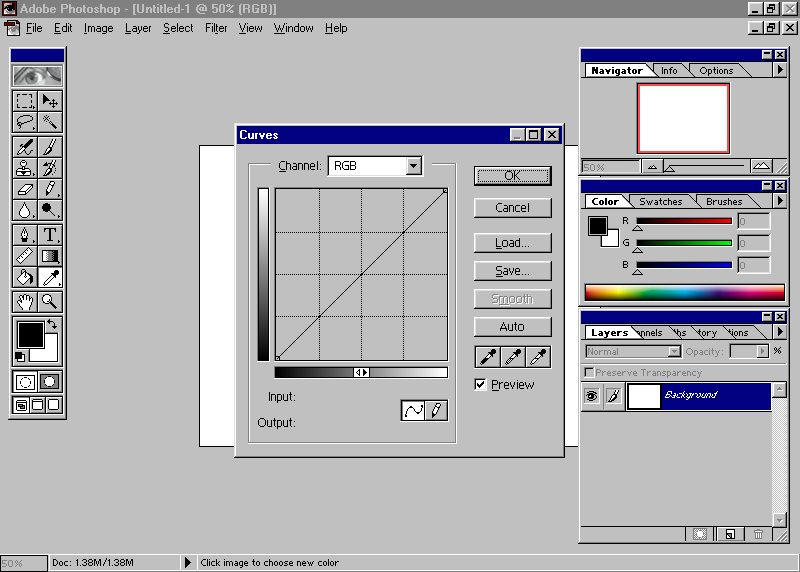Click the Layers palette trash icon

759,534
